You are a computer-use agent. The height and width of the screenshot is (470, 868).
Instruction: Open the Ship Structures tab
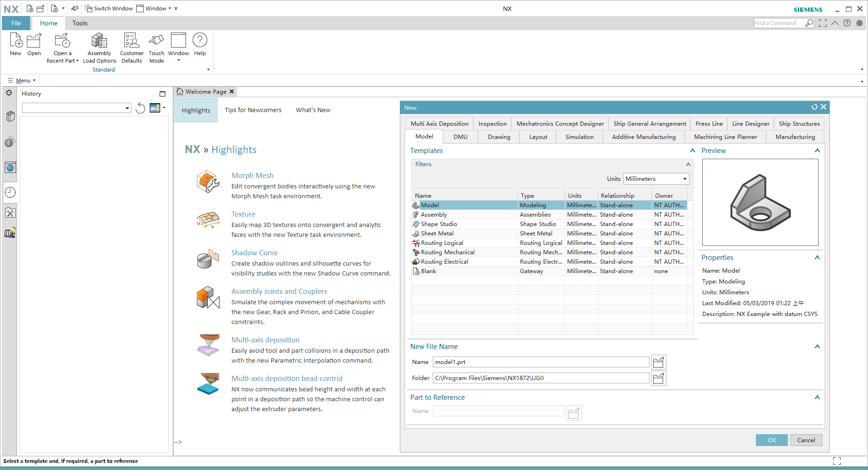(x=799, y=124)
